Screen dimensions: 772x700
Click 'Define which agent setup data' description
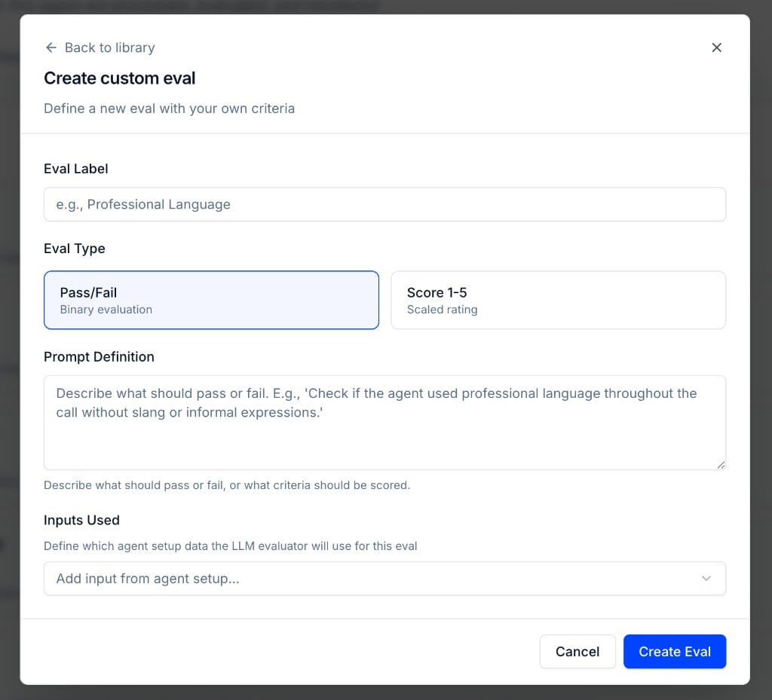231,546
